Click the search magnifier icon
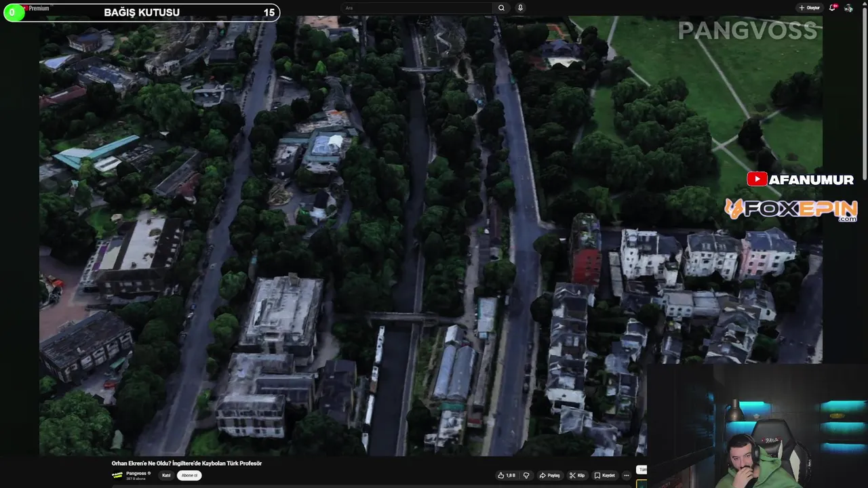 pos(501,7)
